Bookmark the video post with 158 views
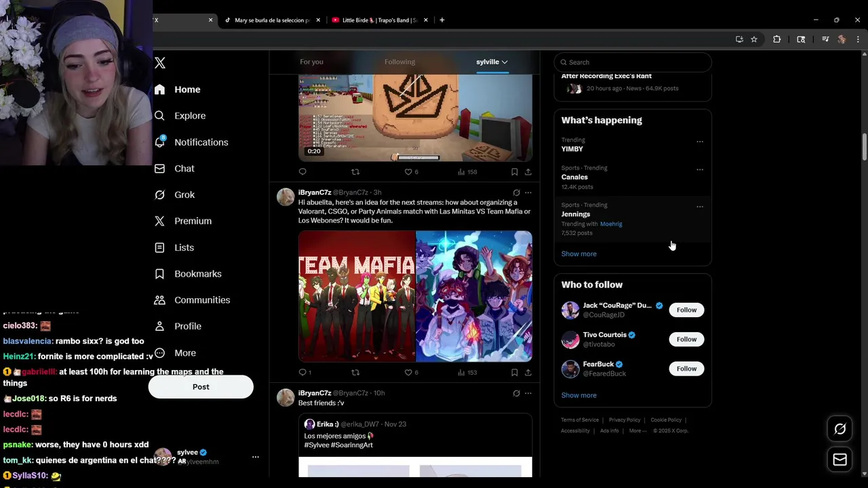This screenshot has width=868, height=488. (x=514, y=172)
